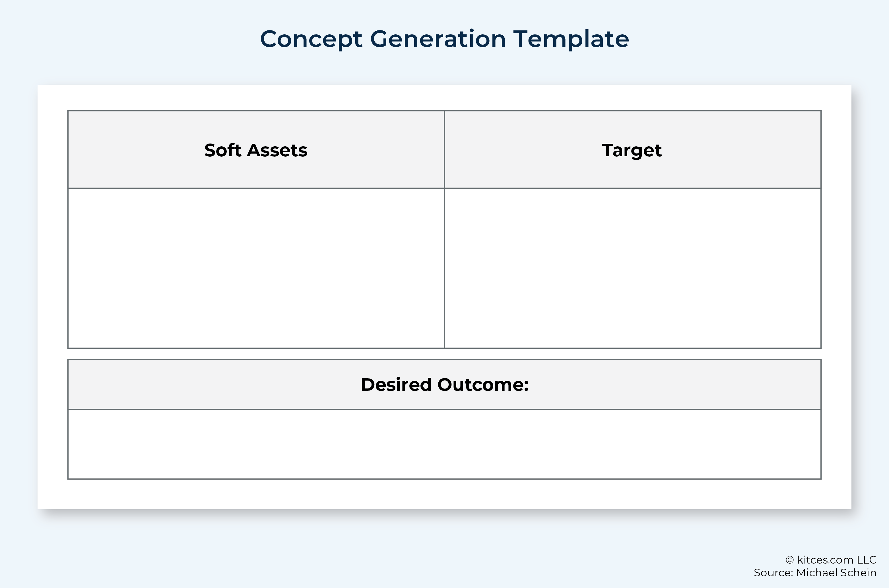Click the Concept Generation Template title
This screenshot has height=588, width=889.
[x=444, y=40]
